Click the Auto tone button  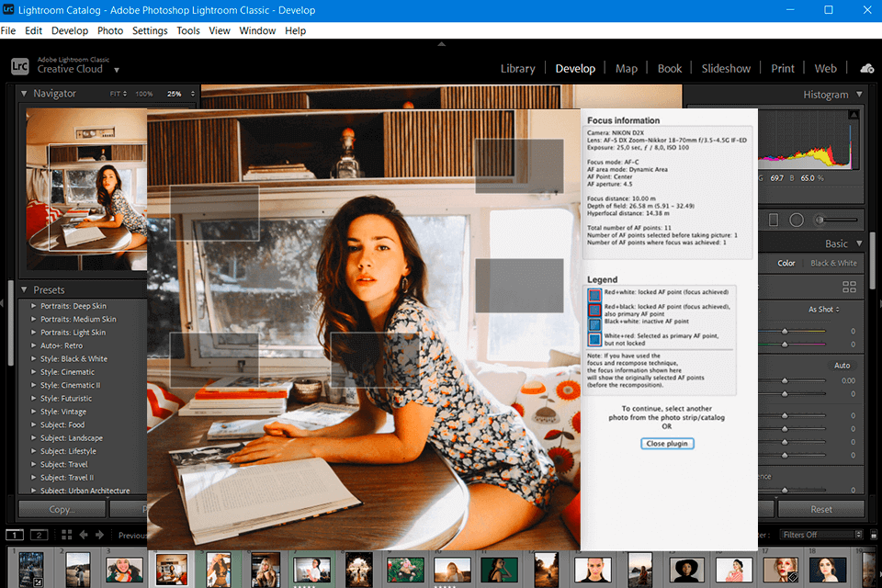click(842, 366)
